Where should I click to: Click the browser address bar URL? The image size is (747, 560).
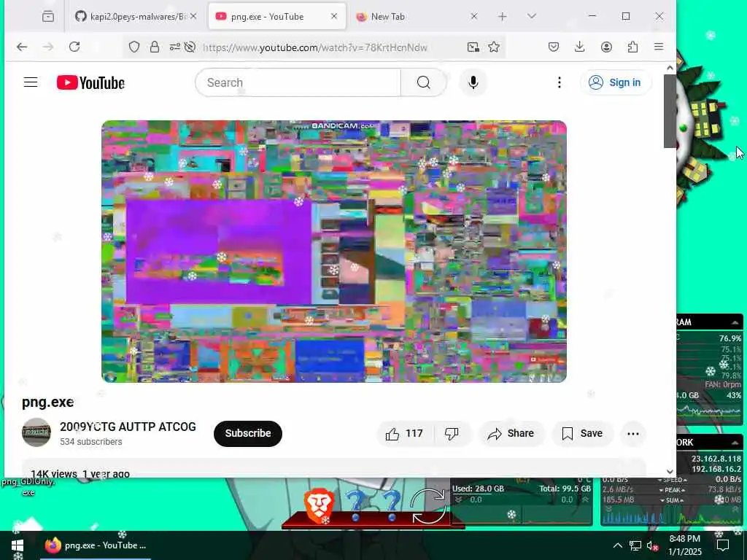pos(314,47)
